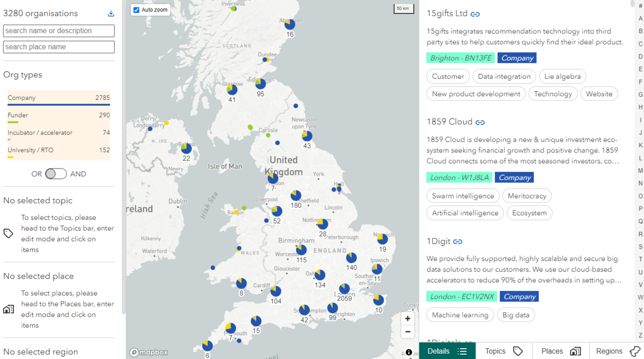Click the Mapbox logo on the map

149,353
